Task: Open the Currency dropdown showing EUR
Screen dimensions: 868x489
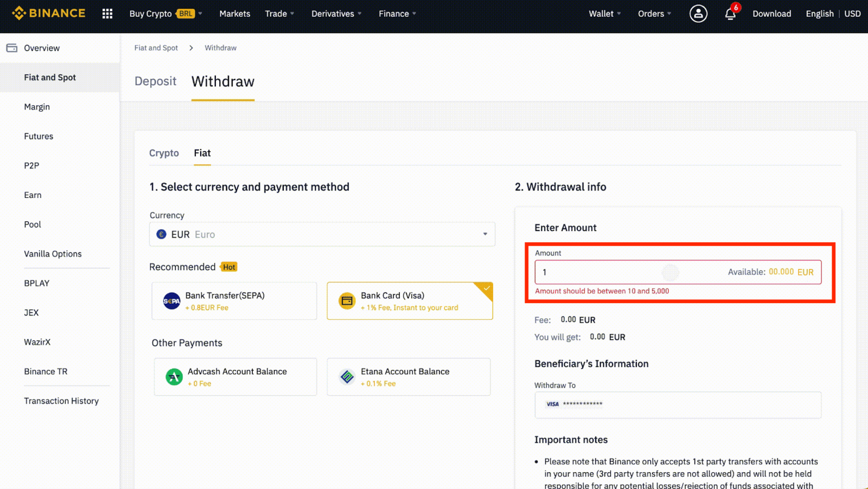Action: tap(322, 234)
